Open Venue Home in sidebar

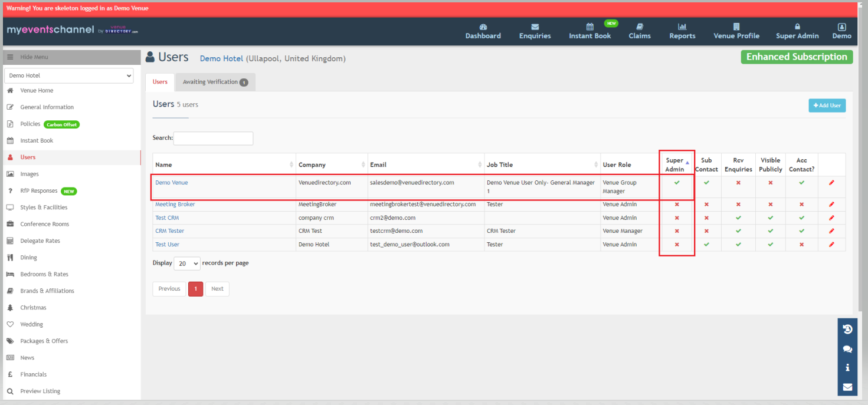point(37,91)
